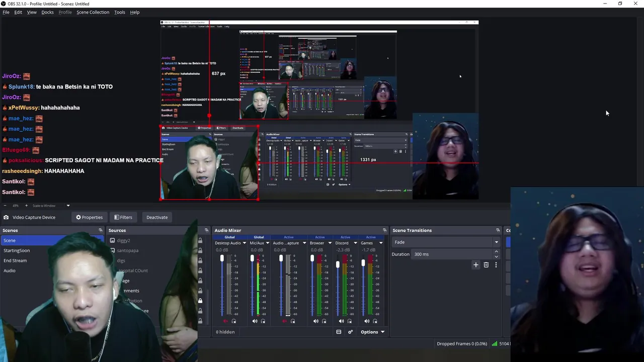Toggle lock on santopapa source

pos(200,250)
